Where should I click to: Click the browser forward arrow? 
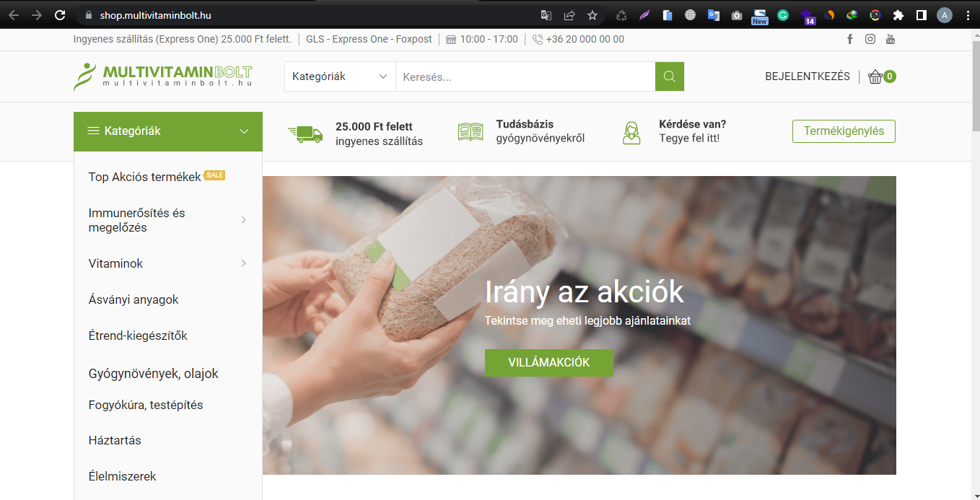(x=37, y=14)
